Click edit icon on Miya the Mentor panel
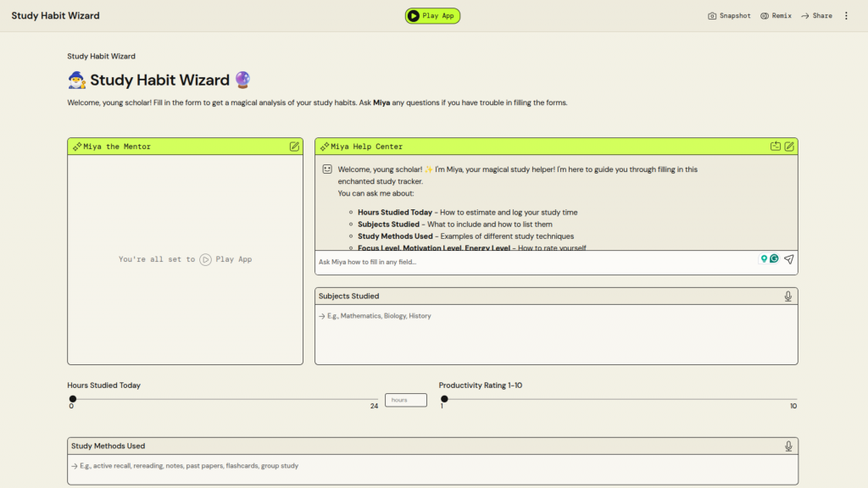The width and height of the screenshot is (868, 488). point(294,147)
